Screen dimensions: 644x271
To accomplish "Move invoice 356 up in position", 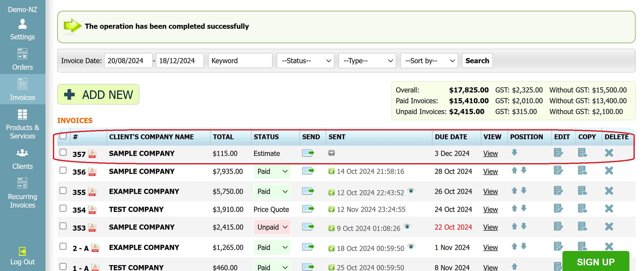I will [x=514, y=170].
